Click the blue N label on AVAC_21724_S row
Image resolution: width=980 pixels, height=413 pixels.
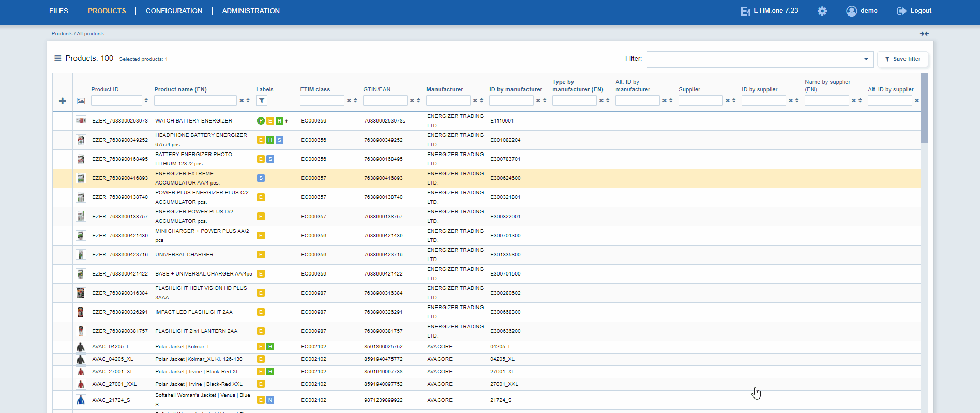[270, 400]
